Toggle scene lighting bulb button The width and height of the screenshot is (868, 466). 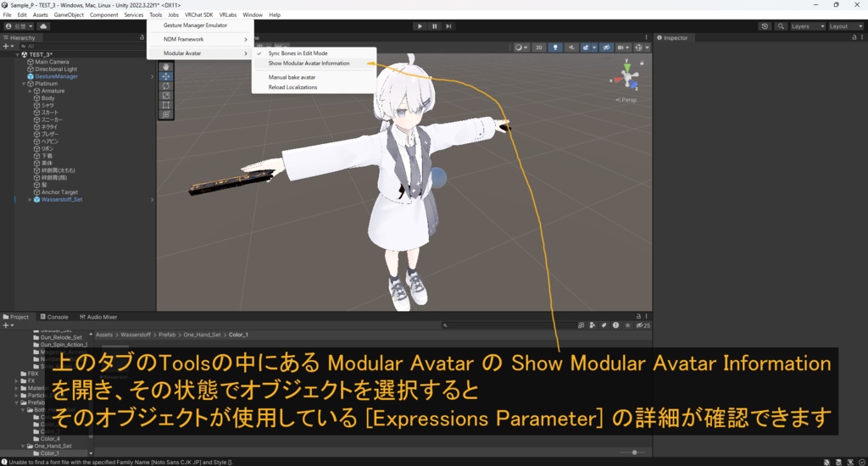(x=555, y=47)
